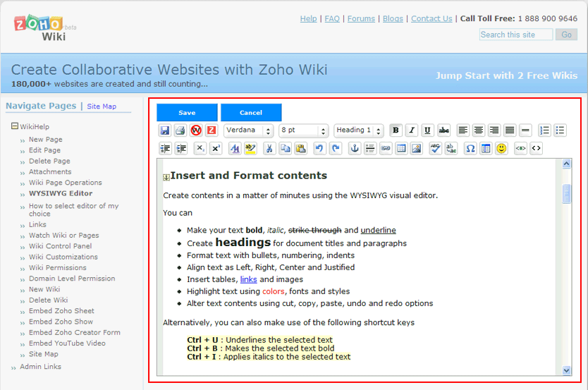Open the FAQ link
588x390 pixels.
(x=332, y=18)
